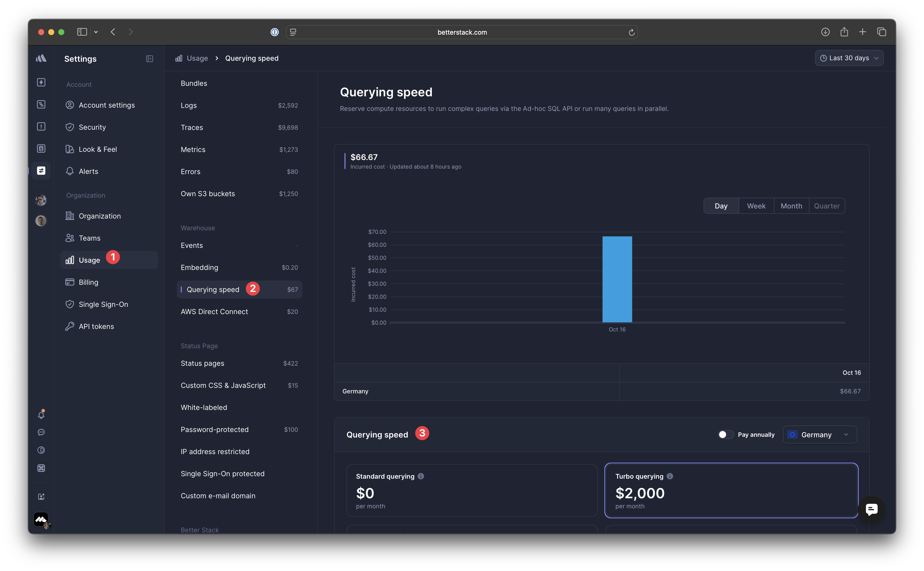Toggle the Pay annually switch
Screen dimensions: 924x571
725,435
